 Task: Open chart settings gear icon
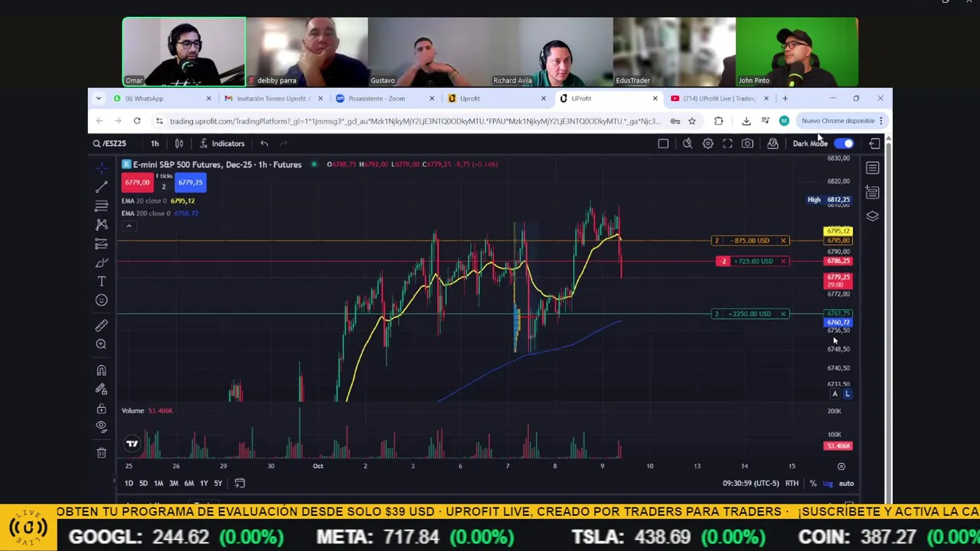tap(708, 143)
